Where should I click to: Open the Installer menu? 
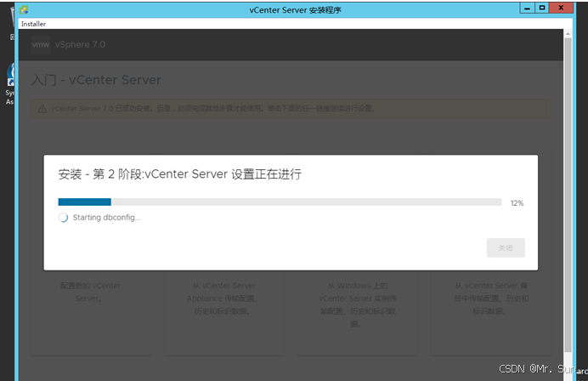click(33, 24)
